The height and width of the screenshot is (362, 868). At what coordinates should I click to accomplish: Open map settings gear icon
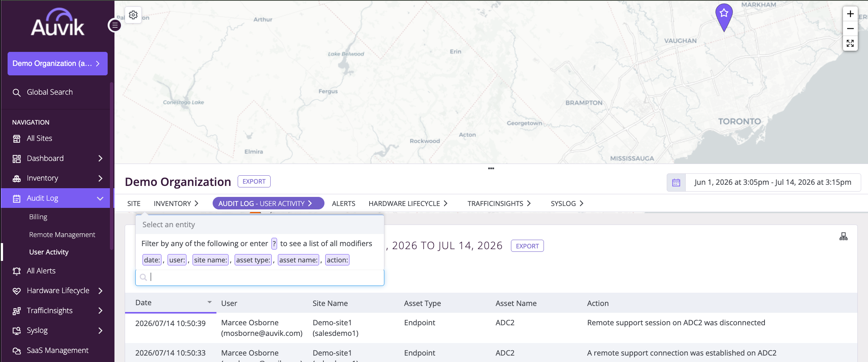point(133,15)
